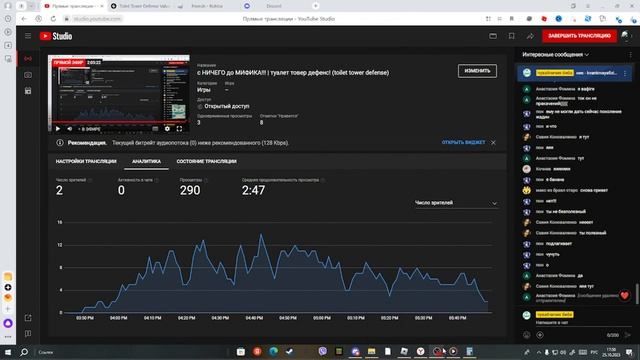
Task: Open Viber from the taskbar
Action: pos(322,351)
